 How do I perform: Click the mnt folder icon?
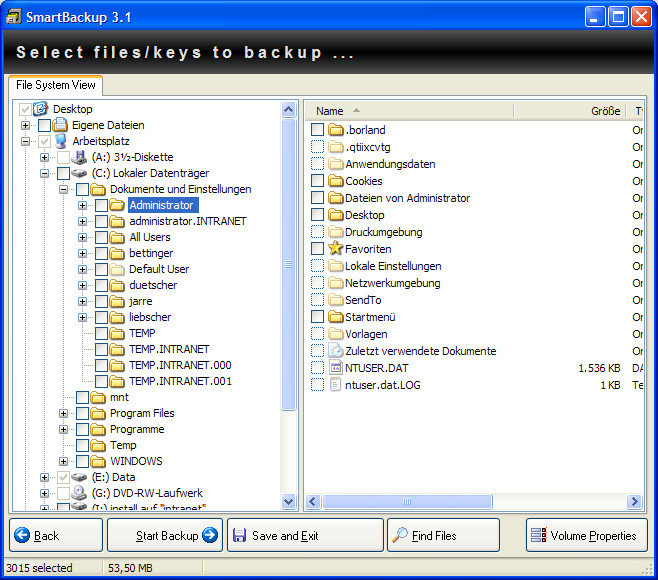pyautogui.click(x=98, y=397)
